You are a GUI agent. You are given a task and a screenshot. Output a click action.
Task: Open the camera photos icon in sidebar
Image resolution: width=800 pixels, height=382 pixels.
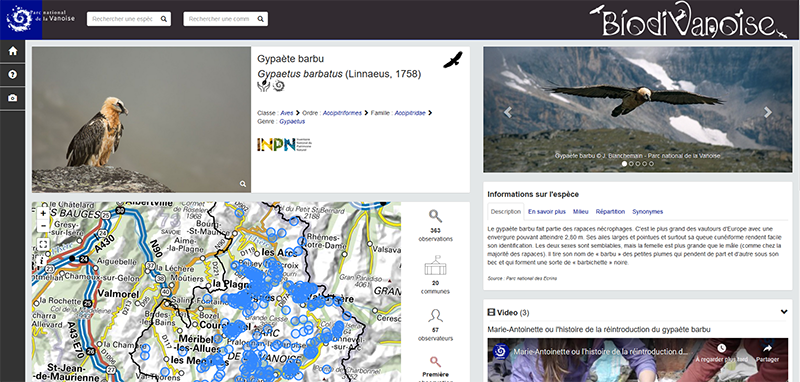click(x=13, y=98)
